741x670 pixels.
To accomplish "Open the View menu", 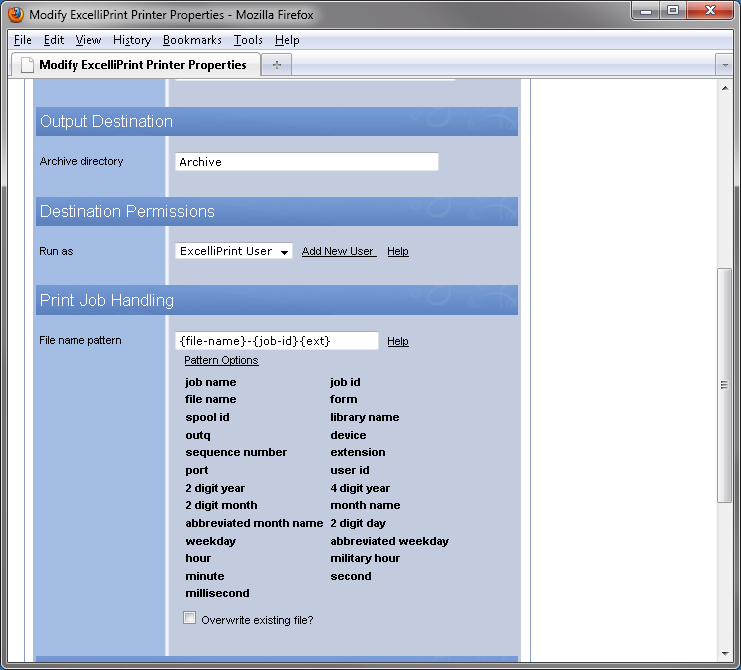I will 88,40.
